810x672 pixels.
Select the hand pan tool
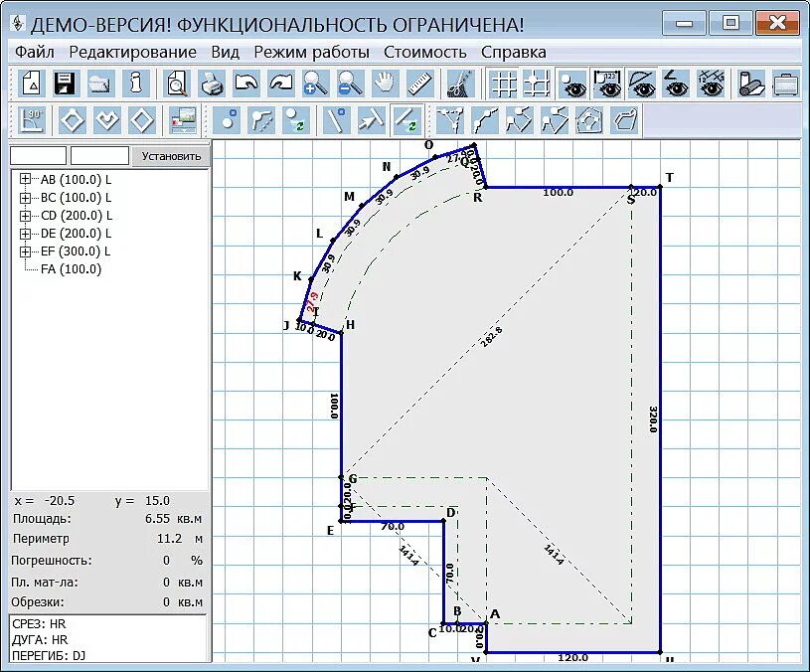tap(385, 83)
